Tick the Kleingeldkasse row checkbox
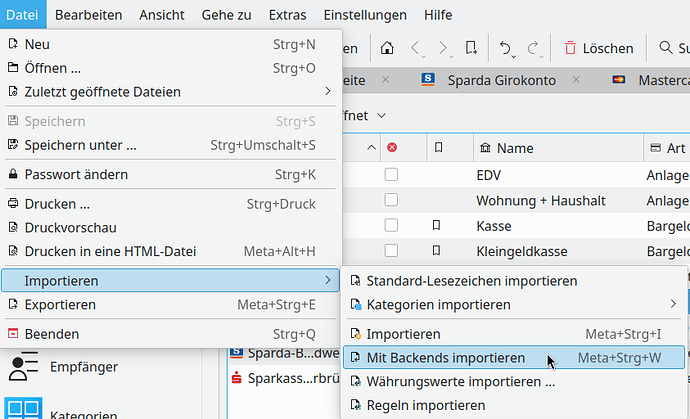 tap(391, 251)
